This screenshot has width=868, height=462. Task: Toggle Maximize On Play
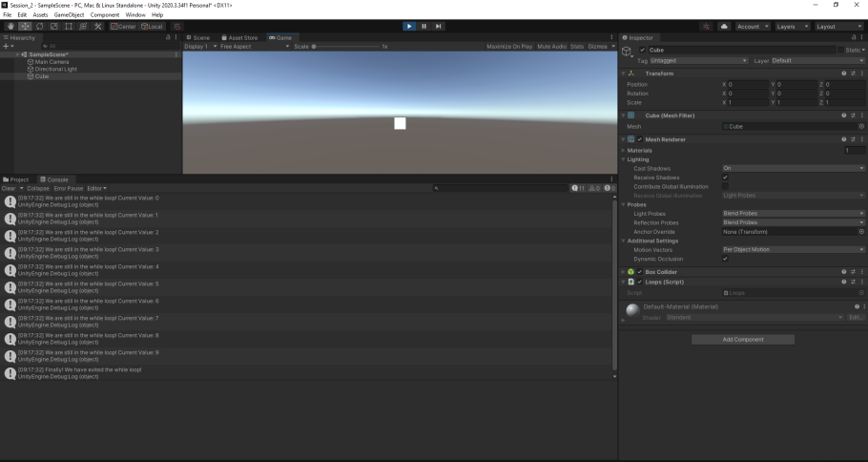coord(509,47)
